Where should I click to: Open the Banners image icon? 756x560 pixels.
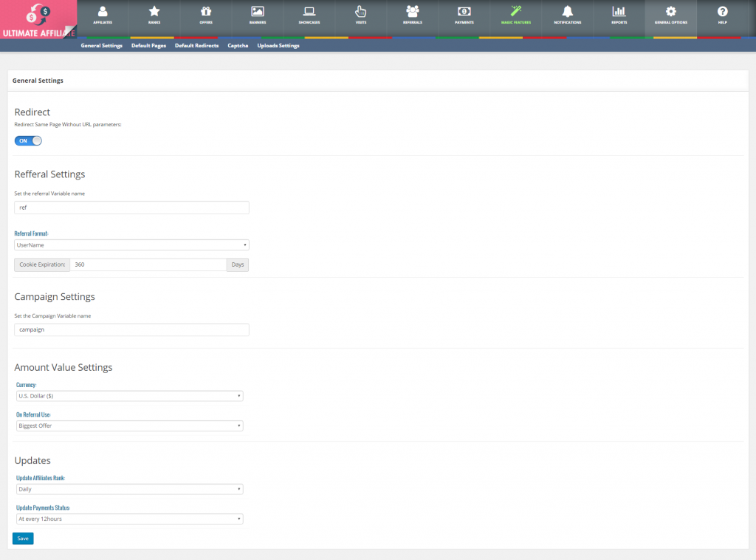pos(258,11)
